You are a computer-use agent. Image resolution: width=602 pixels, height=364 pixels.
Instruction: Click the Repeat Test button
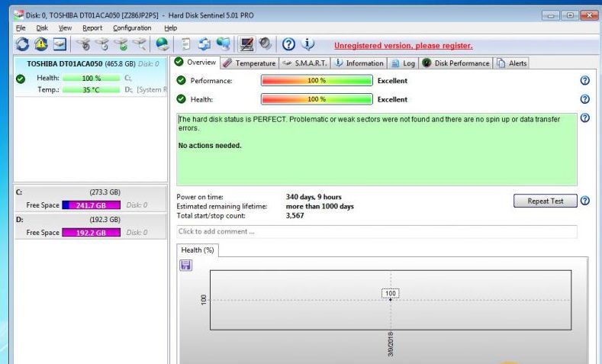click(546, 201)
